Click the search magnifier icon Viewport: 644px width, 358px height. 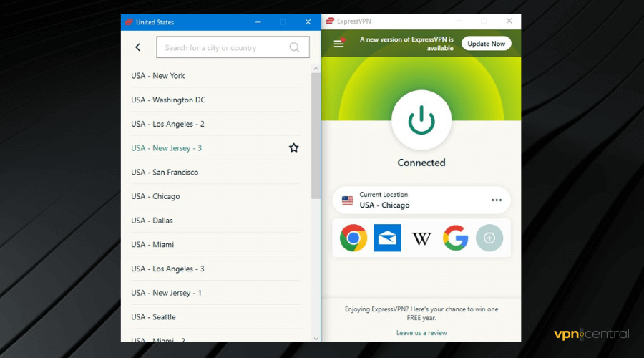point(295,48)
